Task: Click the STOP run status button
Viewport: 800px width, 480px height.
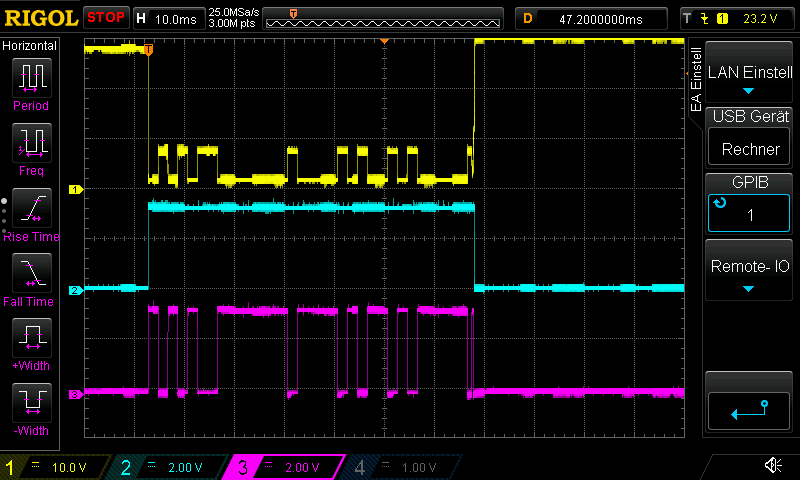Action: pos(106,17)
